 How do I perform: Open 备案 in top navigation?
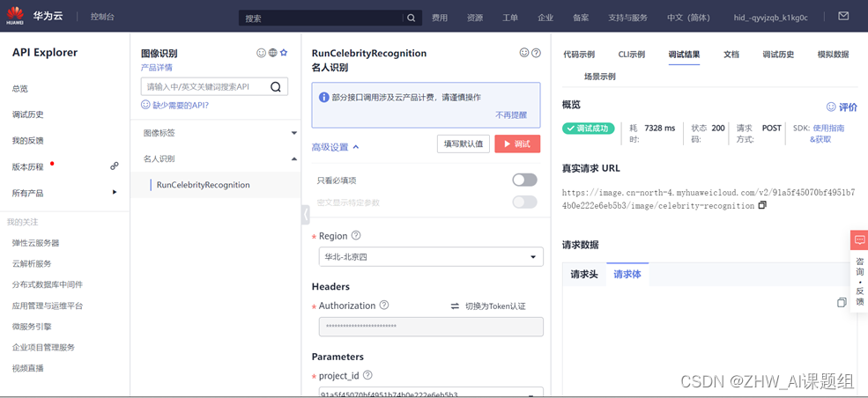581,18
